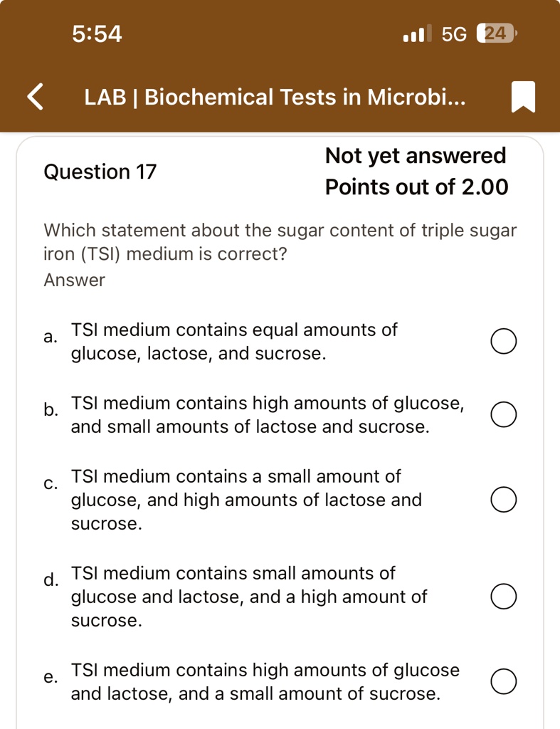
Task: Tap the back arrow icon
Action: coord(36,97)
